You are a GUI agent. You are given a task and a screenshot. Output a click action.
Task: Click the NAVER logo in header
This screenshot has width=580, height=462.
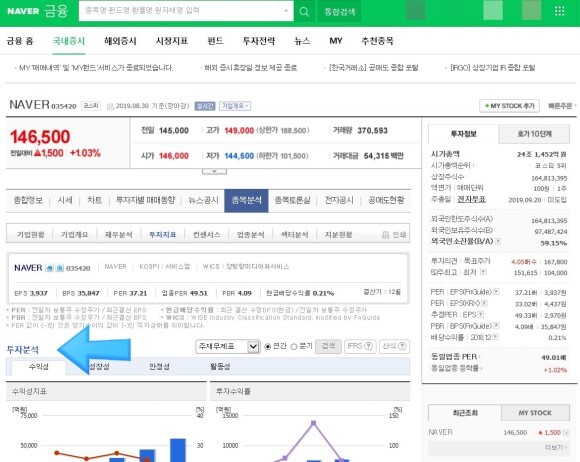pos(23,11)
